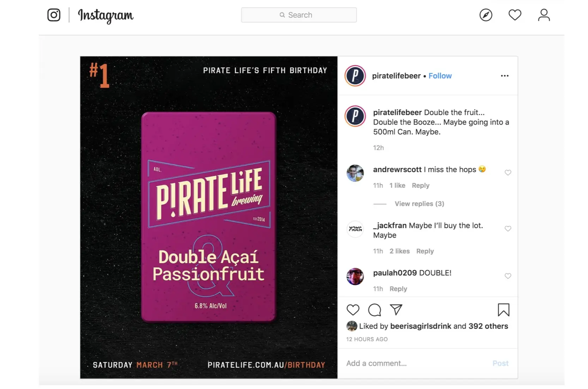Click the Instagram camera logo icon
Viewport: 588px width, 389px height.
(54, 15)
